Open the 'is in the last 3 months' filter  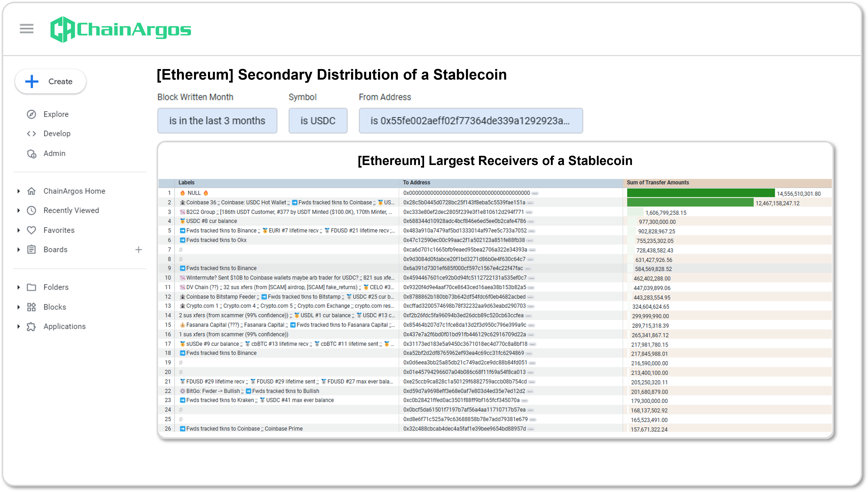[217, 121]
